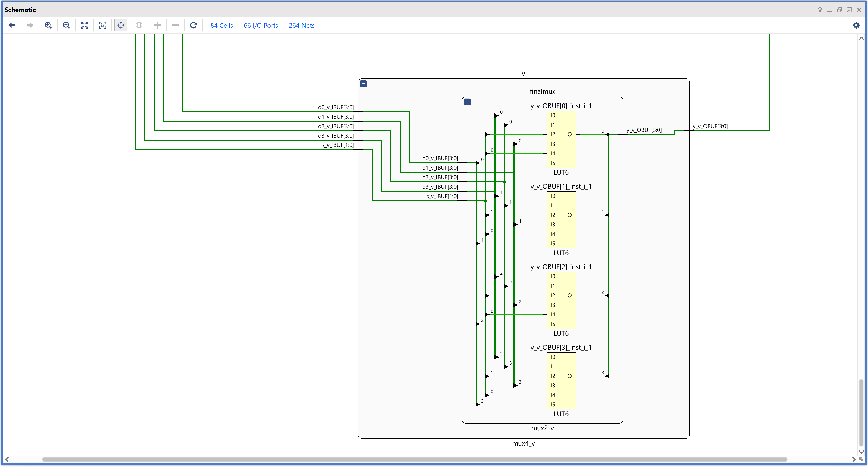Open the 84 Cells link

coord(221,25)
